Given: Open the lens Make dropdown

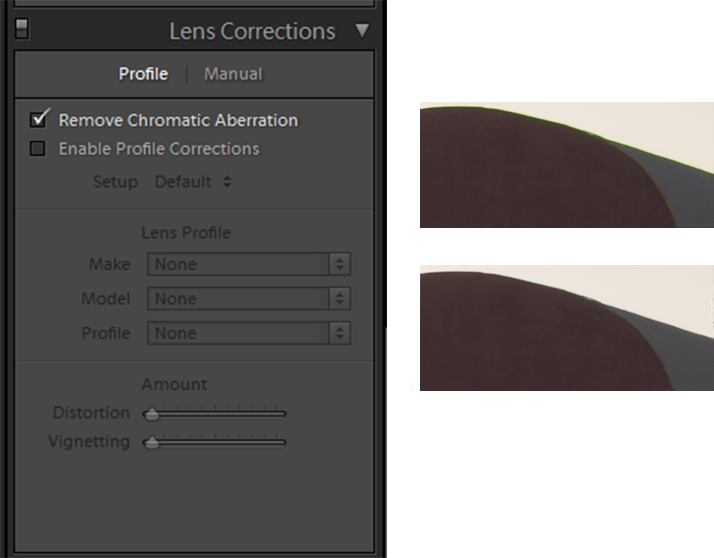Looking at the screenshot, I should (x=249, y=264).
